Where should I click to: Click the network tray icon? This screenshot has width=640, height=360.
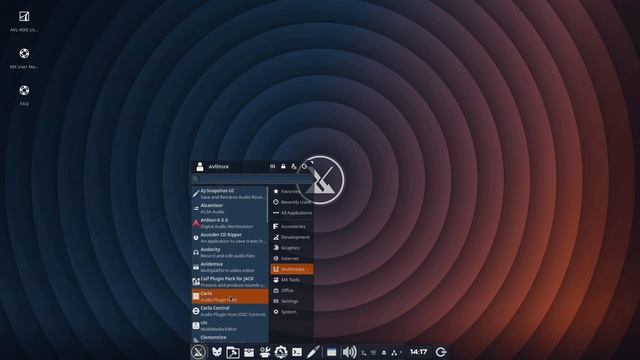tap(394, 352)
